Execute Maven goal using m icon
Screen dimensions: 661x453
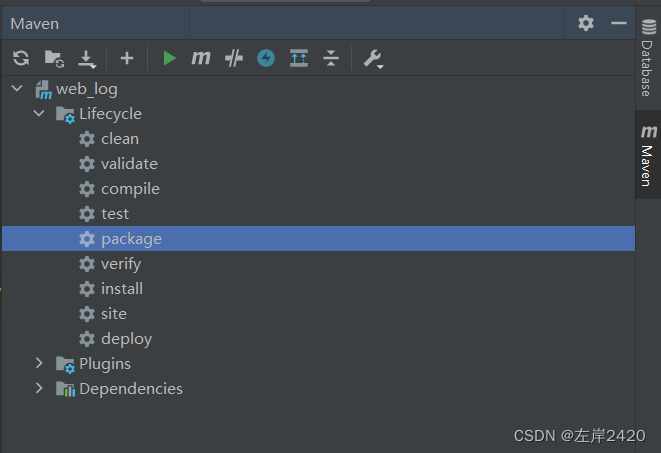(x=201, y=58)
